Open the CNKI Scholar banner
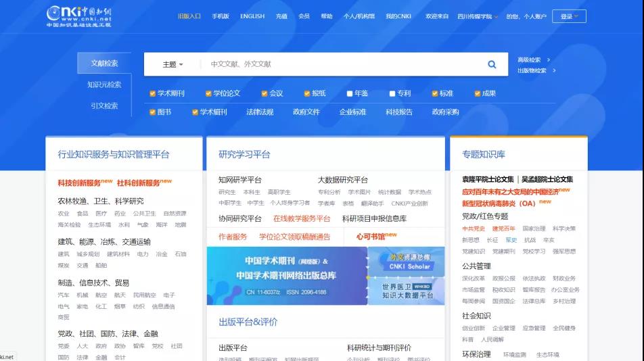 point(406,261)
